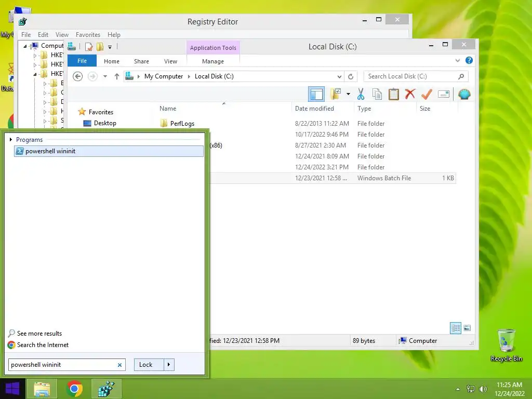The height and width of the screenshot is (399, 532).
Task: Click the Copy toolbar icon
Action: click(x=377, y=95)
